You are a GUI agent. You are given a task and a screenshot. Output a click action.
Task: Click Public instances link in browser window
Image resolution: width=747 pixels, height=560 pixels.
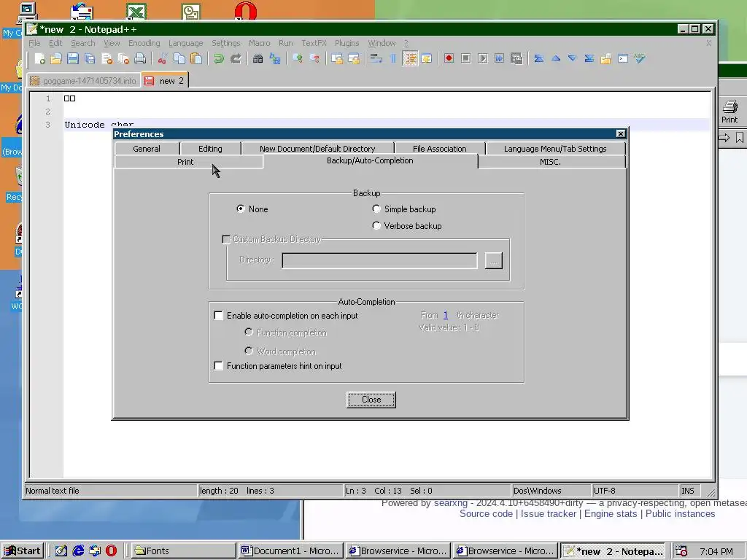click(681, 514)
